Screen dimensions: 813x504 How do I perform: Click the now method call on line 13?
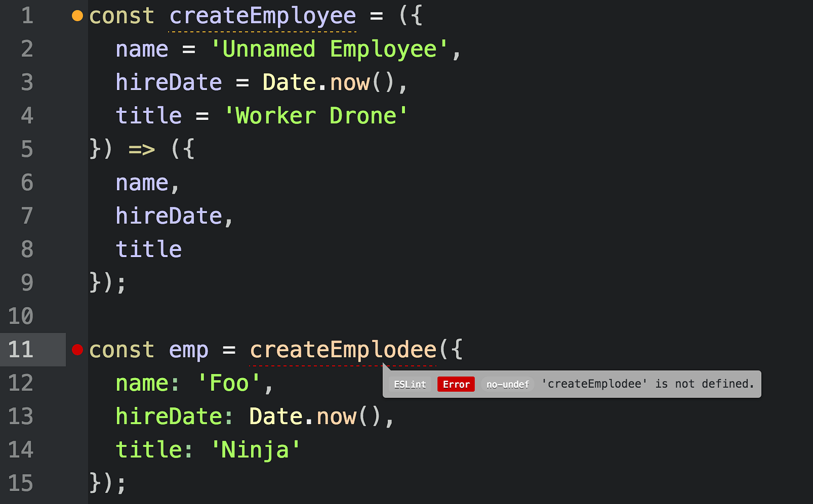[x=336, y=417]
